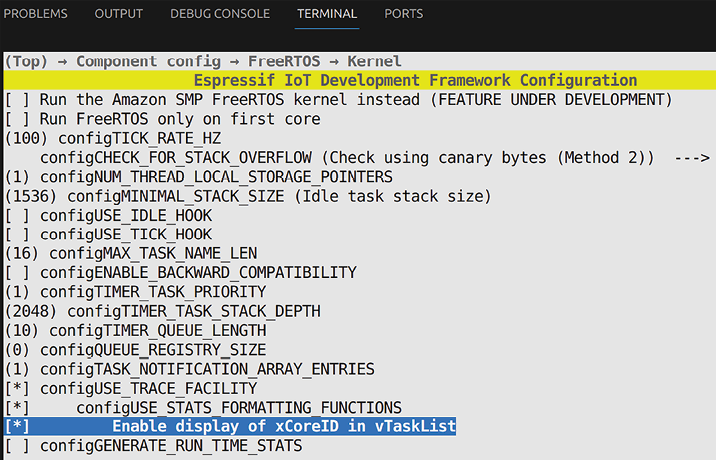Toggle Amazon SMP FreeRTOS kernel checkbox

(17, 100)
